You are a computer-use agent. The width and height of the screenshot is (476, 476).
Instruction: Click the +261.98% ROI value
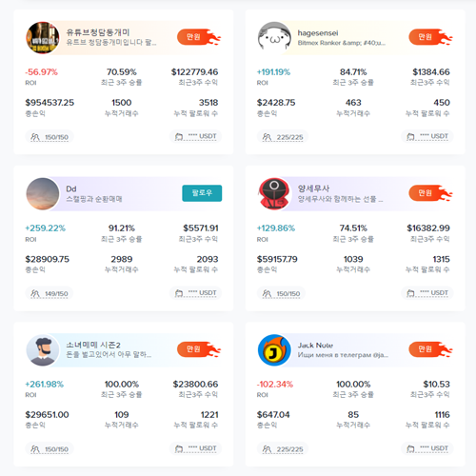[x=45, y=384]
